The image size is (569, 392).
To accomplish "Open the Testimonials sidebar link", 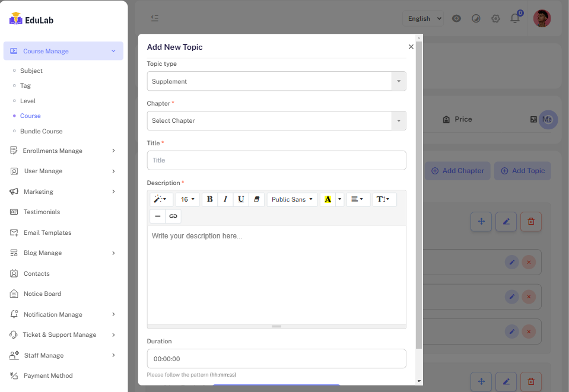I will (x=42, y=212).
